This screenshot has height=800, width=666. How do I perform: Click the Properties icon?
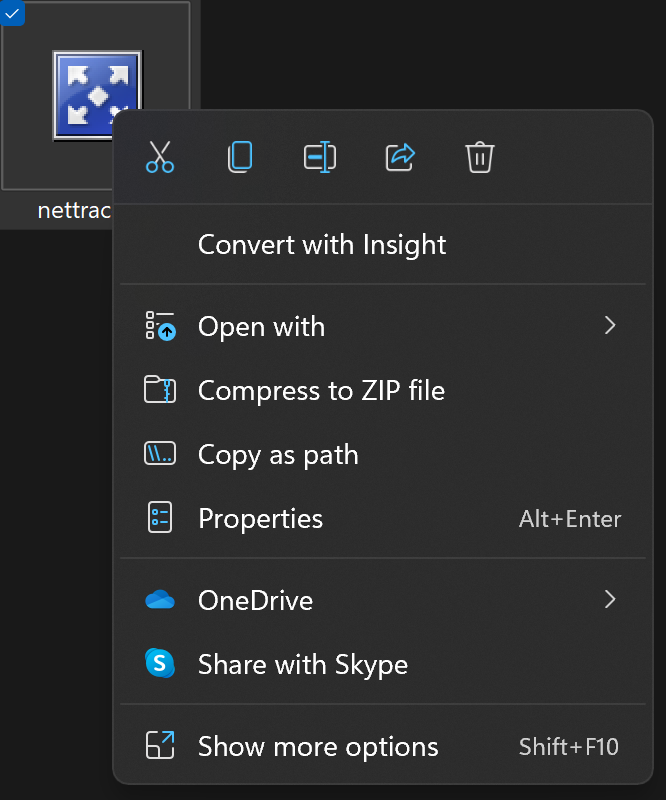click(160, 518)
